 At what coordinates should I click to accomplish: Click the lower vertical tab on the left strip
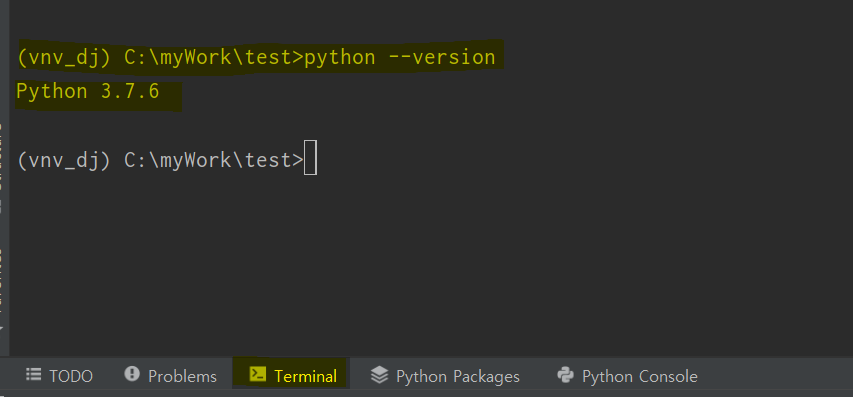(x=2, y=280)
